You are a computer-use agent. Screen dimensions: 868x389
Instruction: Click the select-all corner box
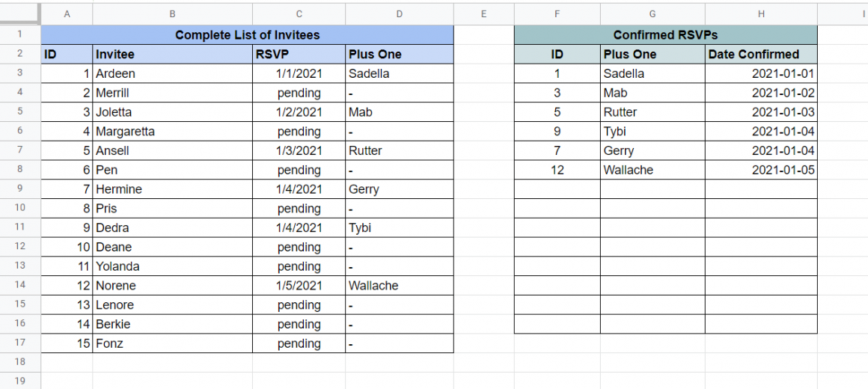(20, 13)
